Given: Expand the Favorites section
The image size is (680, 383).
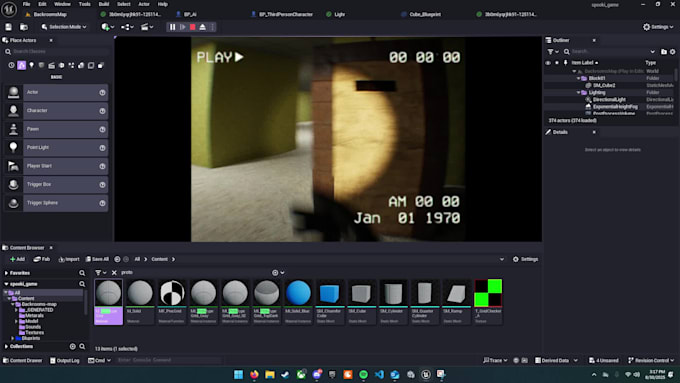Looking at the screenshot, I should click(x=6, y=273).
